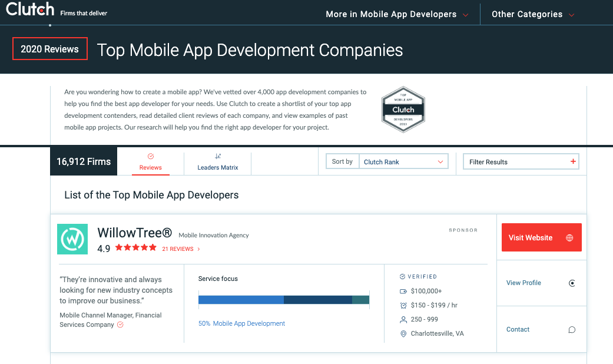This screenshot has width=613, height=364.
Task: Click the Top Mobile App Development Companies heading
Action: [x=250, y=50]
